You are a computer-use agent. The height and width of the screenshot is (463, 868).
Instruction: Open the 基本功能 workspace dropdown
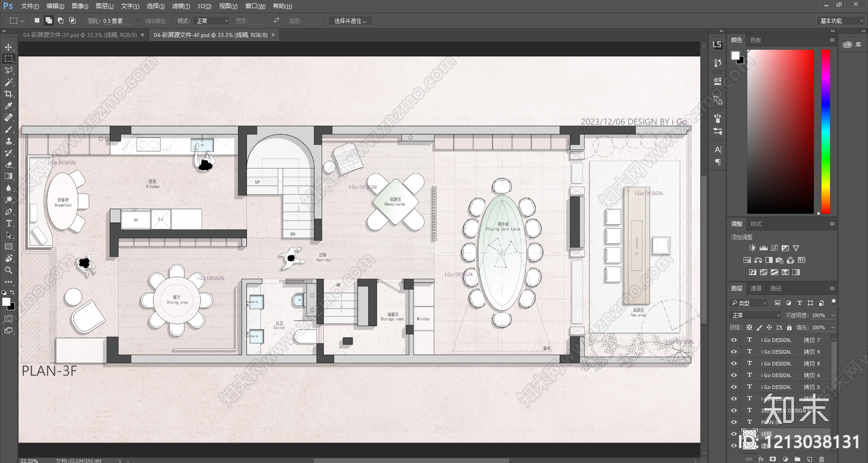tap(841, 21)
